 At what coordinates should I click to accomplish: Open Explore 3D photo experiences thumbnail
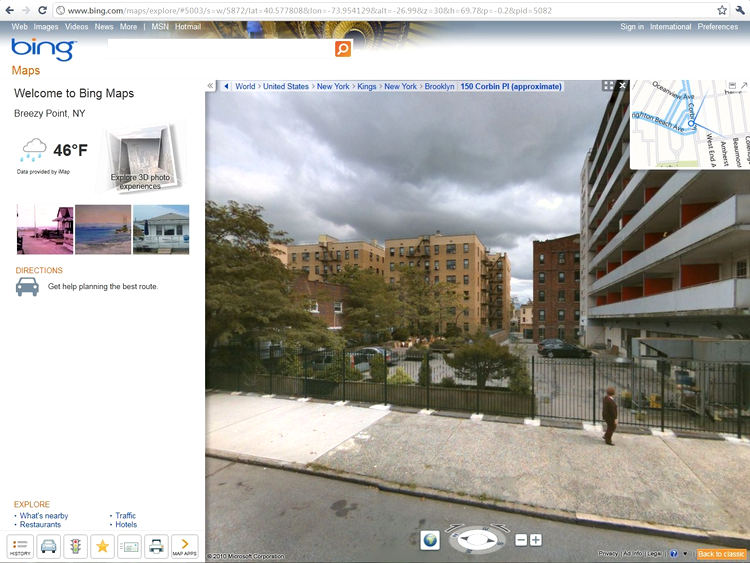point(140,158)
